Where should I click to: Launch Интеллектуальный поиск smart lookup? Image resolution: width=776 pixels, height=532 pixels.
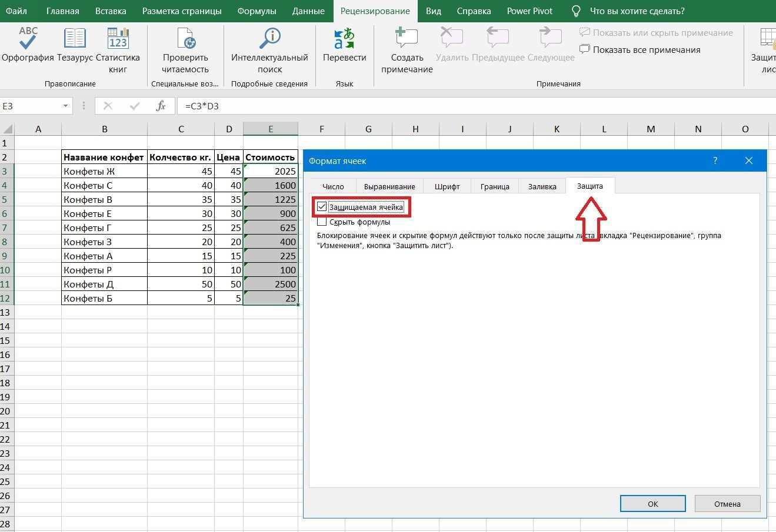(x=269, y=39)
